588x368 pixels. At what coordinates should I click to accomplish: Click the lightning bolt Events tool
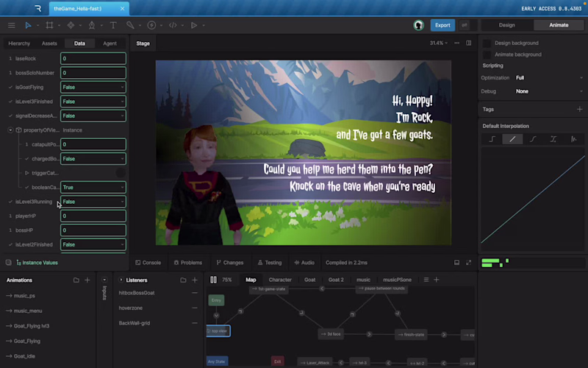tap(151, 25)
